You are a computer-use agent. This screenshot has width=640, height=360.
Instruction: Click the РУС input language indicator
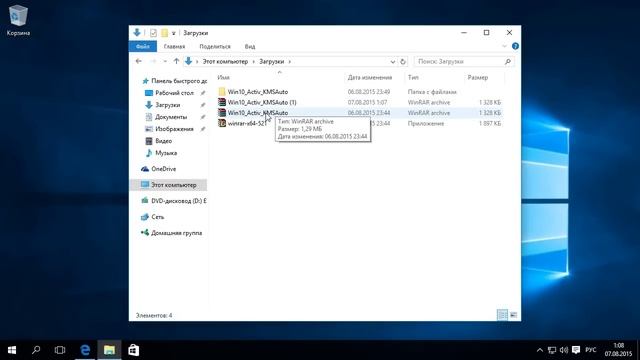click(x=591, y=350)
